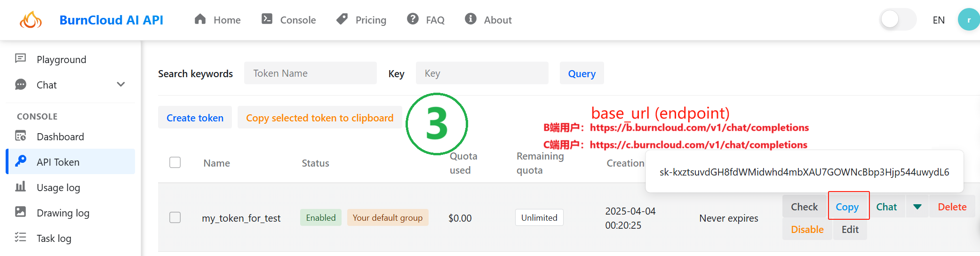
Task: Click the Drawing log image icon
Action: coord(21,212)
